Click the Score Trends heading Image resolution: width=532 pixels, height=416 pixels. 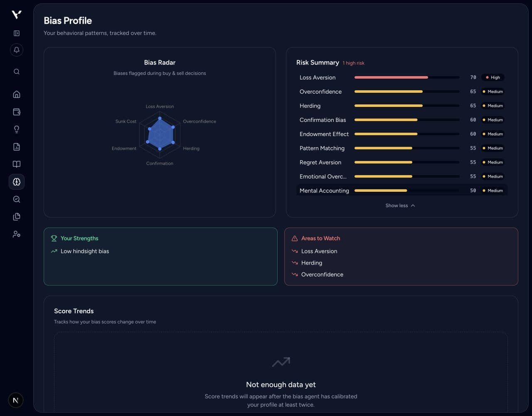pos(74,311)
